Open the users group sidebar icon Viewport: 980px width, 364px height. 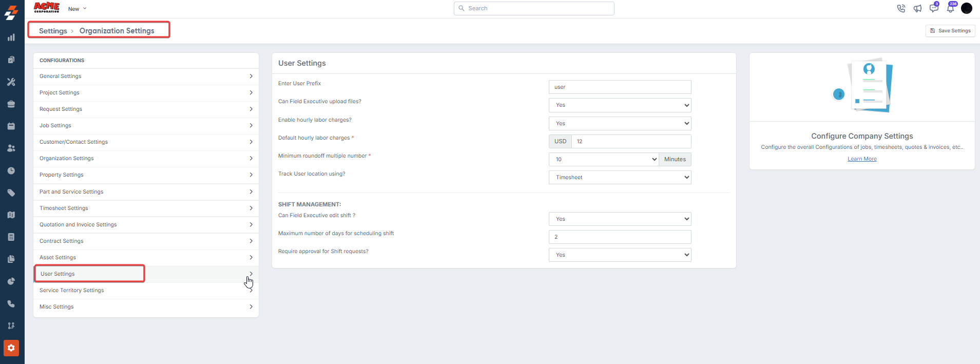(11, 148)
